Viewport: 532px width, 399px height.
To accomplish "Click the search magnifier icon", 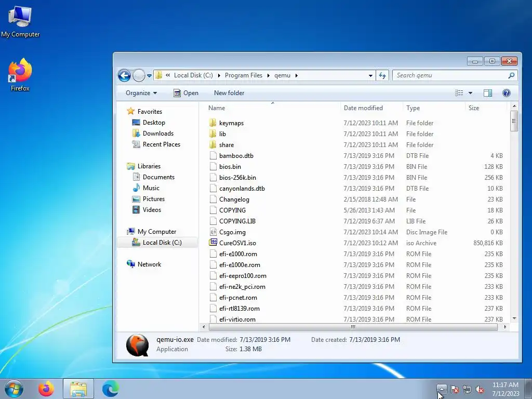I will pos(511,75).
